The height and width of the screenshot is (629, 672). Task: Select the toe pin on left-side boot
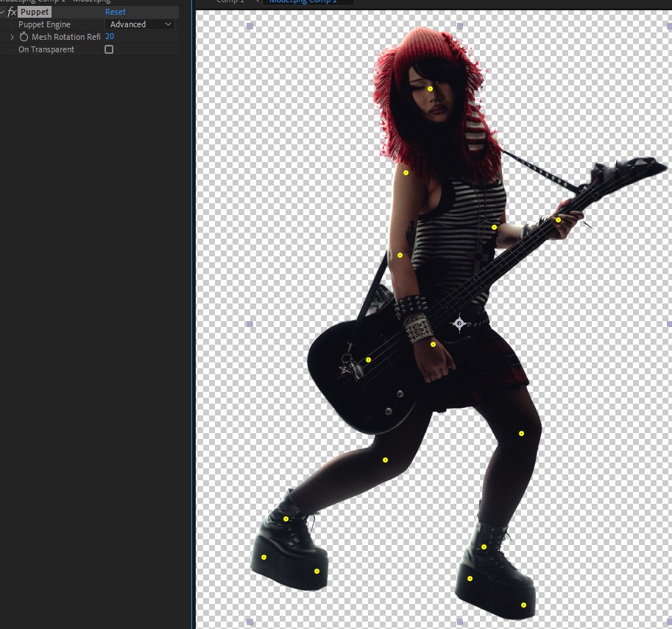tap(316, 571)
